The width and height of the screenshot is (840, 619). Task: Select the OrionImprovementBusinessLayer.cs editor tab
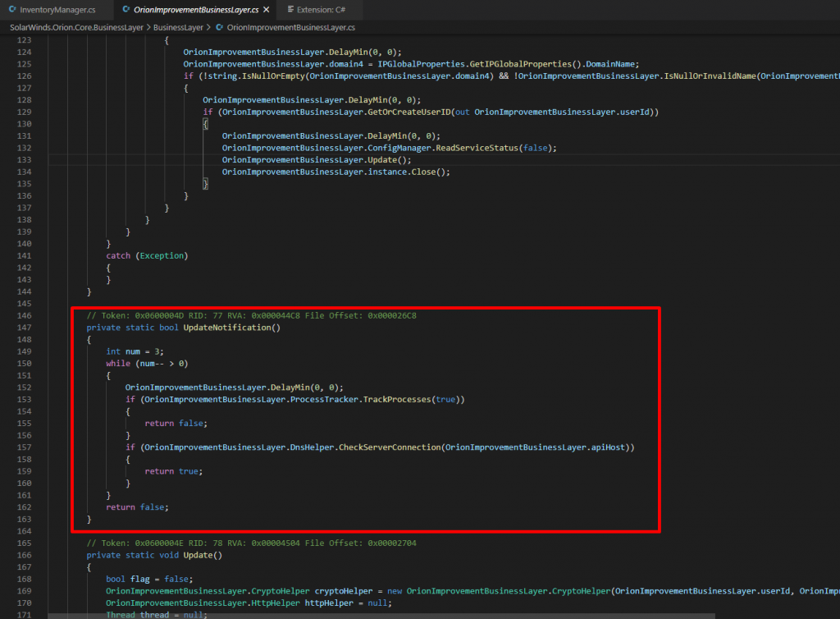196,10
